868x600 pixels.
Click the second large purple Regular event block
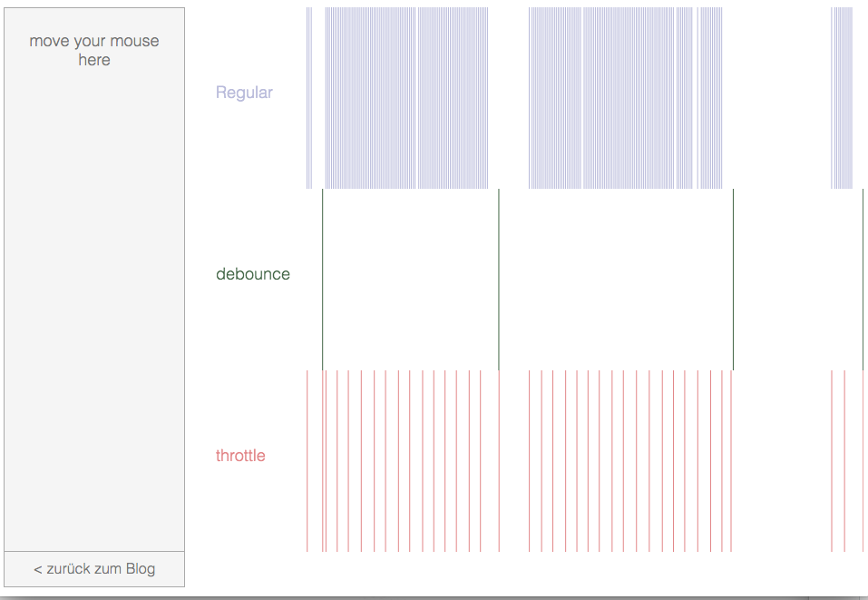tap(610, 98)
